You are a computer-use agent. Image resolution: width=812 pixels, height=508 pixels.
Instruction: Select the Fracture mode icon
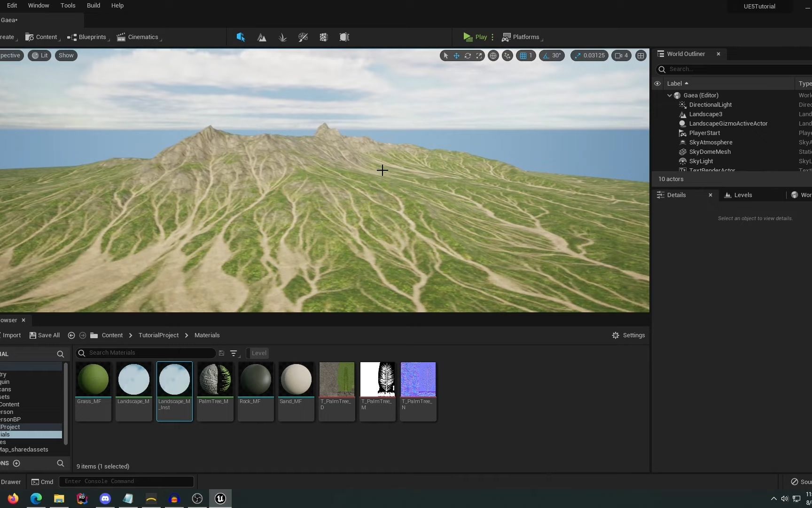click(x=323, y=37)
